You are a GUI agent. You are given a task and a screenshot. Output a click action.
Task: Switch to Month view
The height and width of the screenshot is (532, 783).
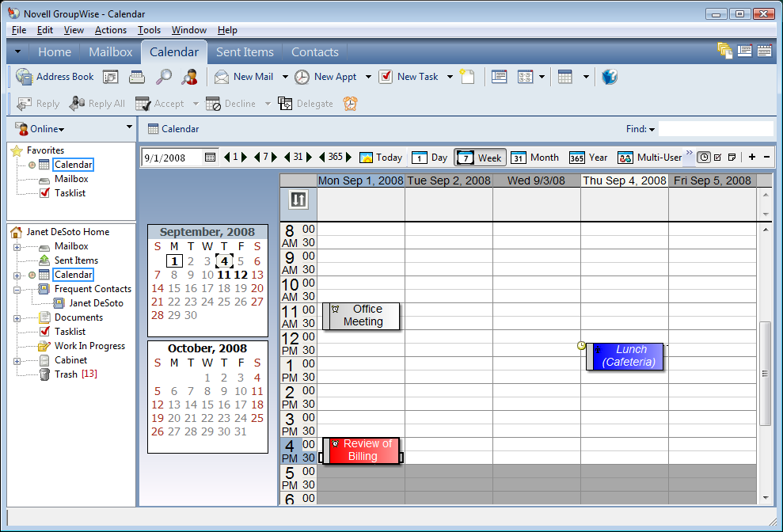coord(535,158)
